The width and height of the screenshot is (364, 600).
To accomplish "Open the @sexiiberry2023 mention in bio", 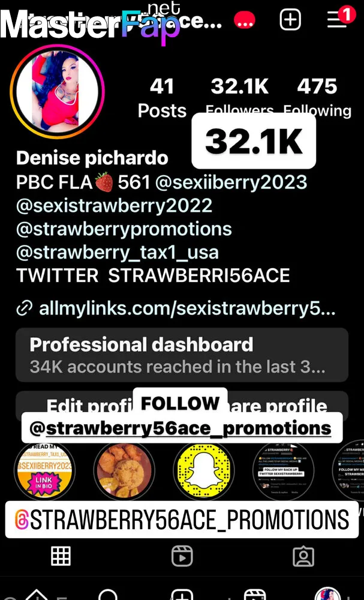I will click(231, 182).
